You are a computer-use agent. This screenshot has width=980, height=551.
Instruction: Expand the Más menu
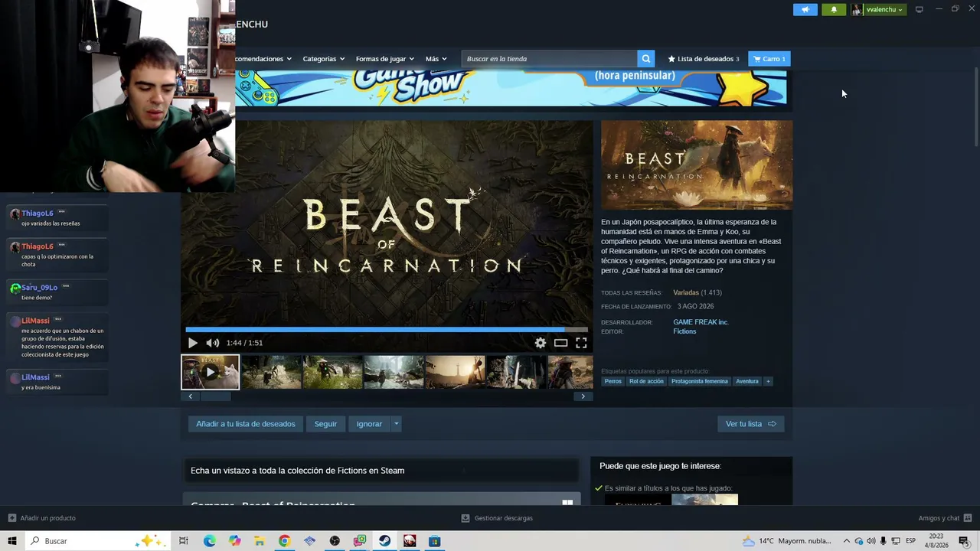coord(436,59)
